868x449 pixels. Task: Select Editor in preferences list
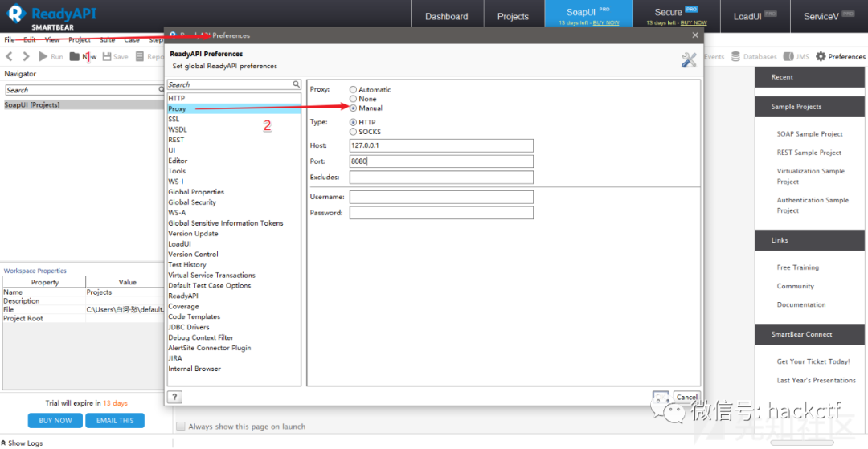(x=234, y=161)
